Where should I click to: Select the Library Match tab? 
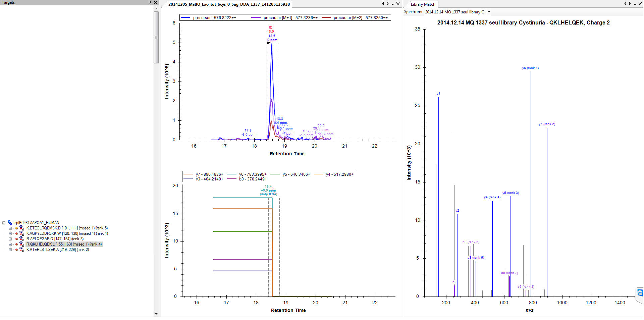[x=423, y=4]
